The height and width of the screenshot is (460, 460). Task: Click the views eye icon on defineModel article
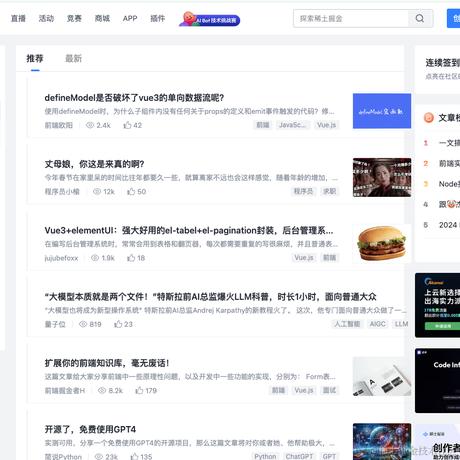[x=90, y=125]
